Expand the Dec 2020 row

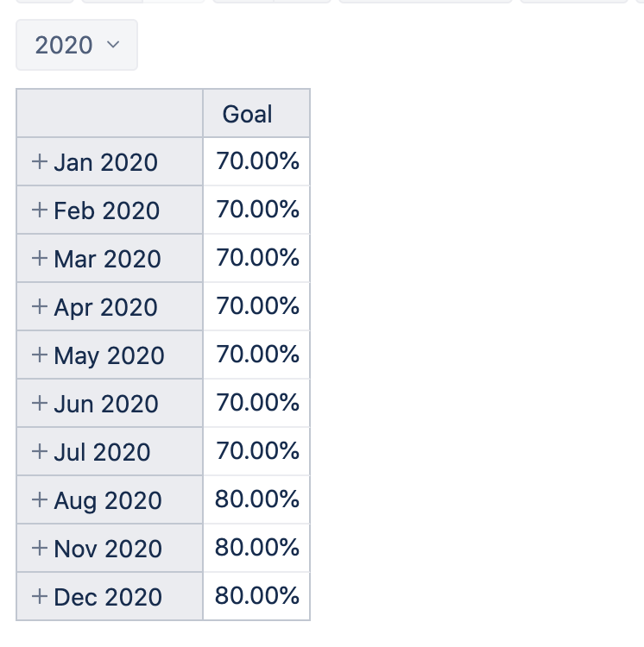pyautogui.click(x=40, y=596)
